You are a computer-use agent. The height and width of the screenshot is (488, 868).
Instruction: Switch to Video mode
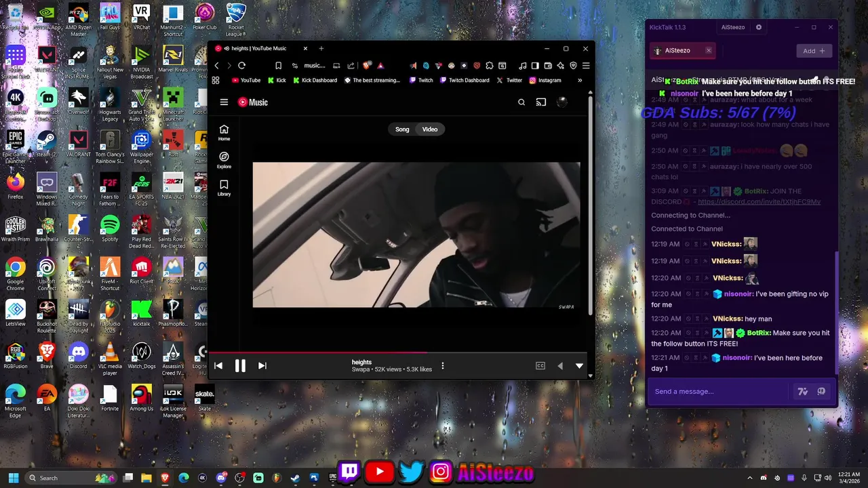point(430,129)
